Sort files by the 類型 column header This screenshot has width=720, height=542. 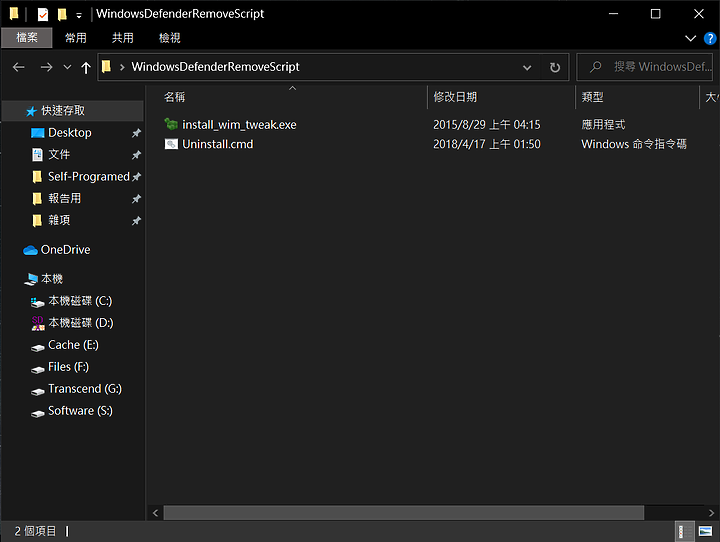pyautogui.click(x=592, y=97)
